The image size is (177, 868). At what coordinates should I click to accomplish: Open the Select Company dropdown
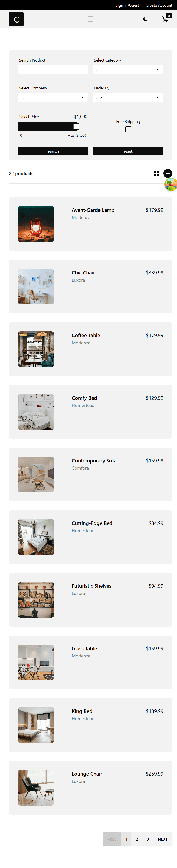click(53, 97)
